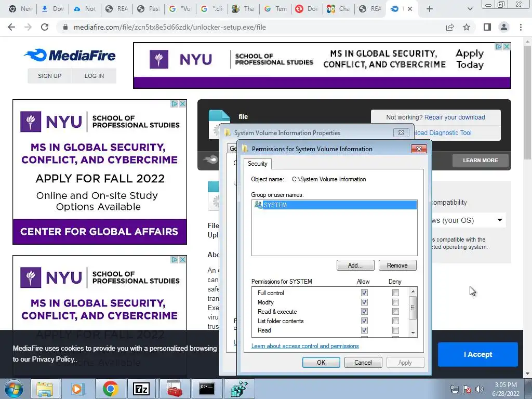The width and height of the screenshot is (532, 399).
Task: Check Allow for Full control
Action: pyautogui.click(x=364, y=292)
